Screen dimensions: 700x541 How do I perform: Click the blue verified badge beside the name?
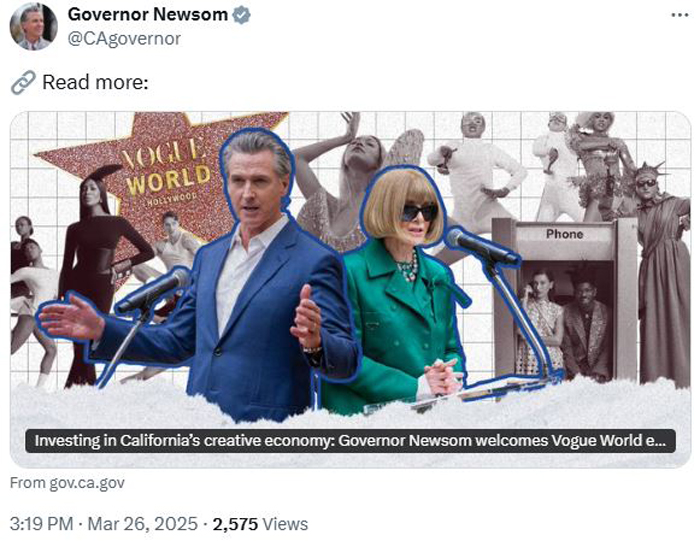tap(242, 15)
